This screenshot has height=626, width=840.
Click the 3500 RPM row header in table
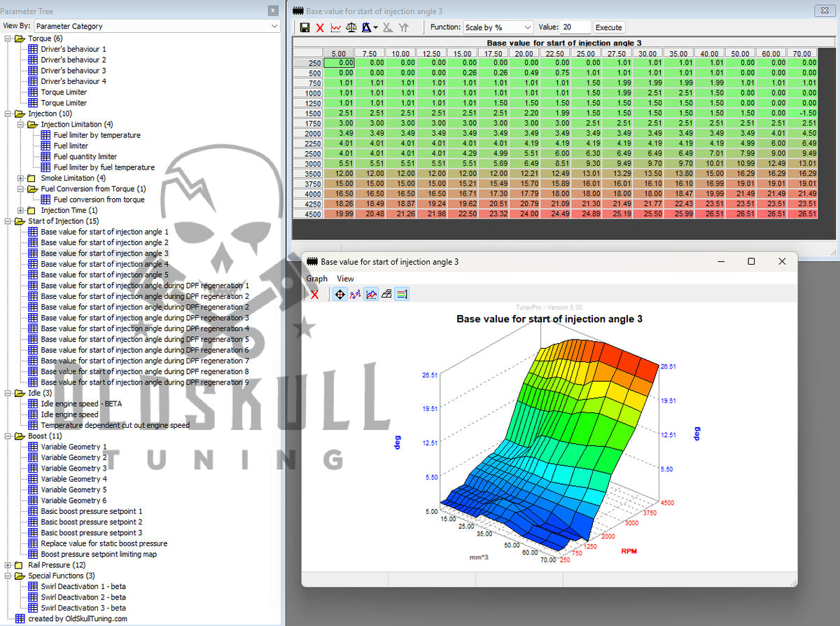308,173
